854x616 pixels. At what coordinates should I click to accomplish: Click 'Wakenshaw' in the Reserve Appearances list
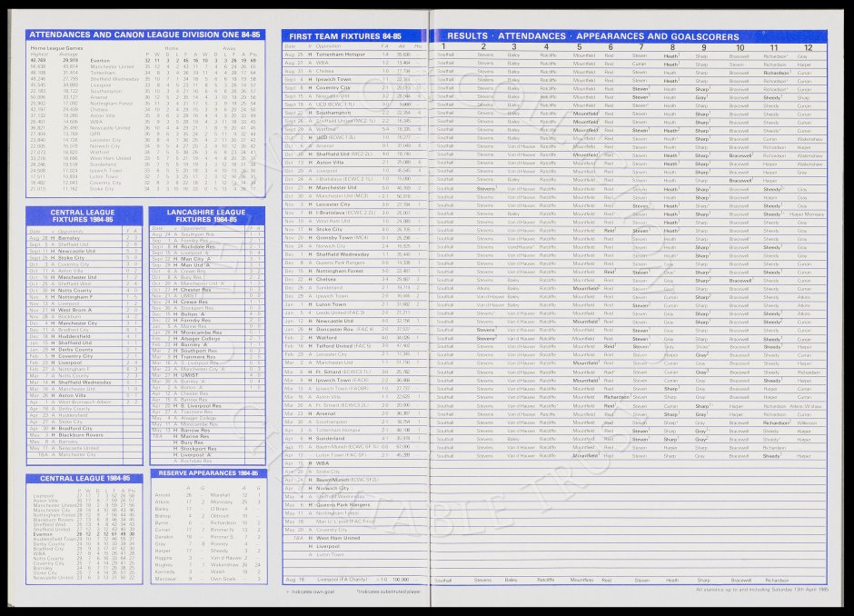click(223, 565)
